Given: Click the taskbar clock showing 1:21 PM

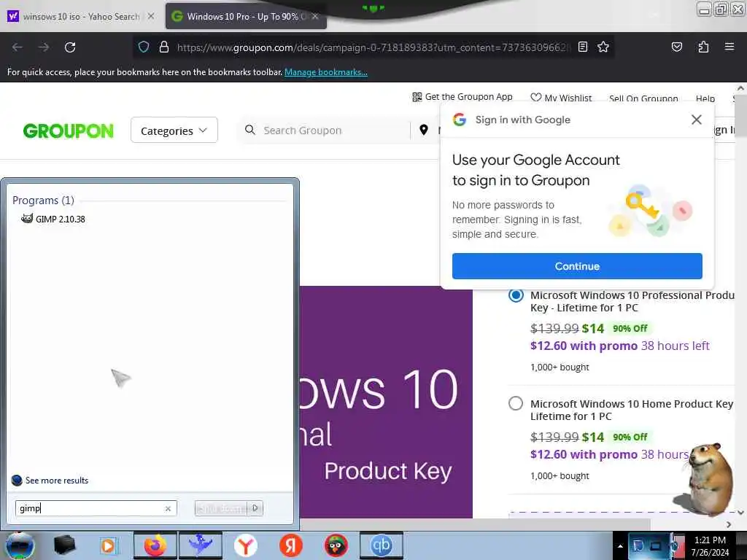Looking at the screenshot, I should (x=710, y=545).
